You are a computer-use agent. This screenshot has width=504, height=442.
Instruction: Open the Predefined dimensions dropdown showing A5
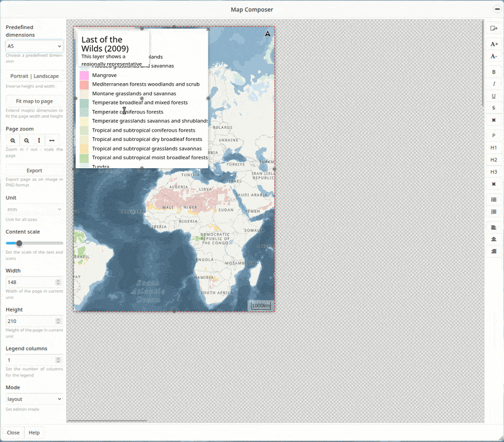click(33, 46)
